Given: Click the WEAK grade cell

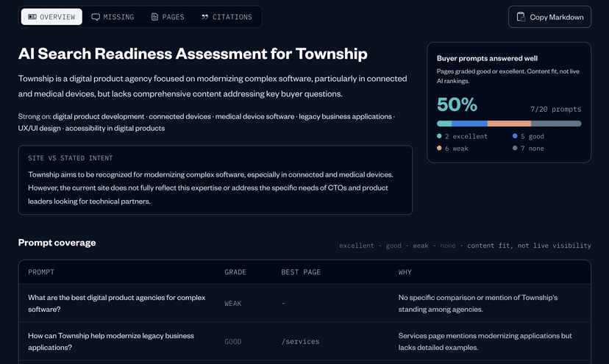Looking at the screenshot, I should tap(233, 304).
